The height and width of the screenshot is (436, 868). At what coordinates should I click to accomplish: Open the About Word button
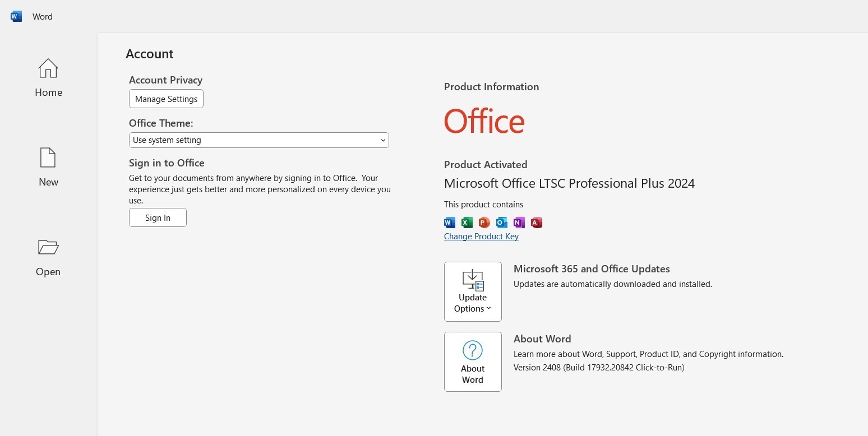tap(473, 361)
